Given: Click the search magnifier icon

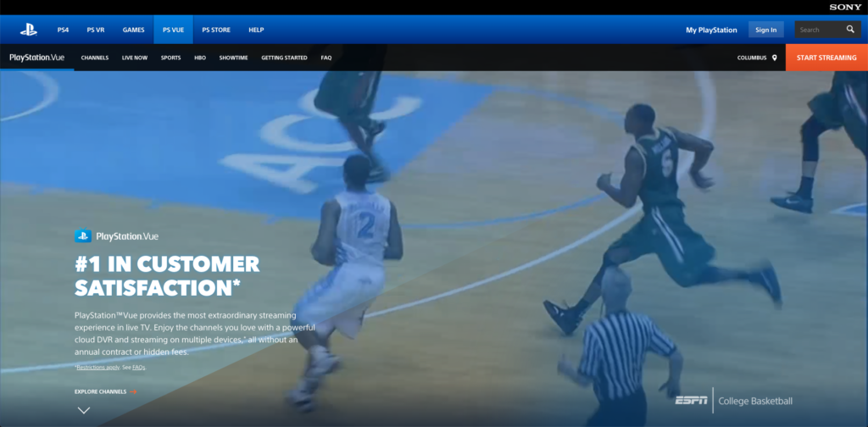Looking at the screenshot, I should coord(850,30).
